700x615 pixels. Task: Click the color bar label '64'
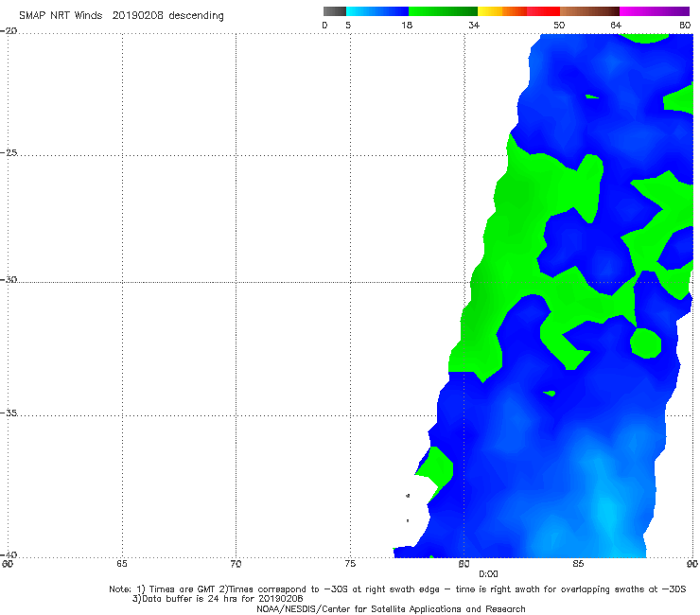click(616, 26)
